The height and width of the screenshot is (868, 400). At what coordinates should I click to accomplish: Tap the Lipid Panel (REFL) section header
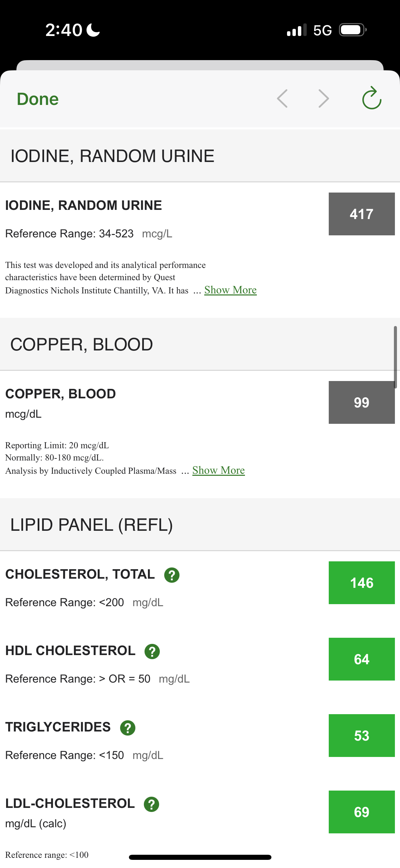coord(92,525)
